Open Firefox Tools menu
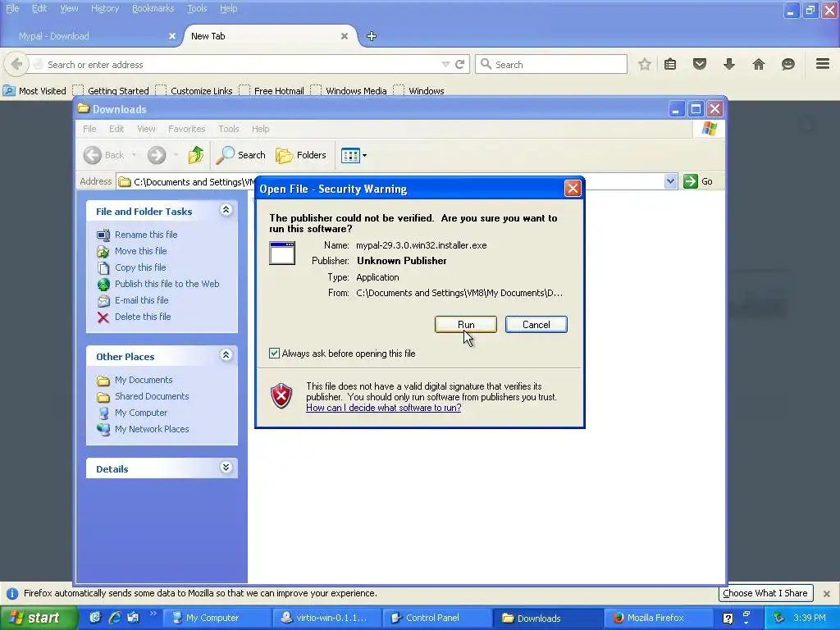 coord(197,8)
